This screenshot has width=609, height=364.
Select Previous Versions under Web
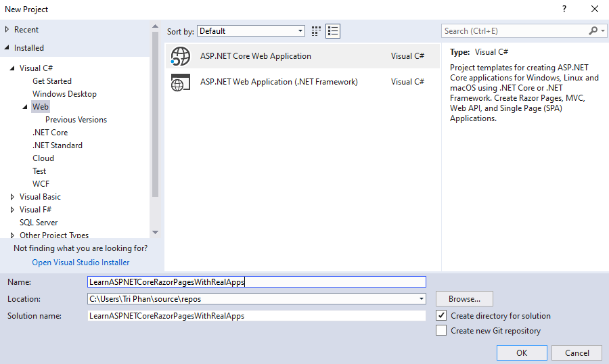(x=76, y=119)
